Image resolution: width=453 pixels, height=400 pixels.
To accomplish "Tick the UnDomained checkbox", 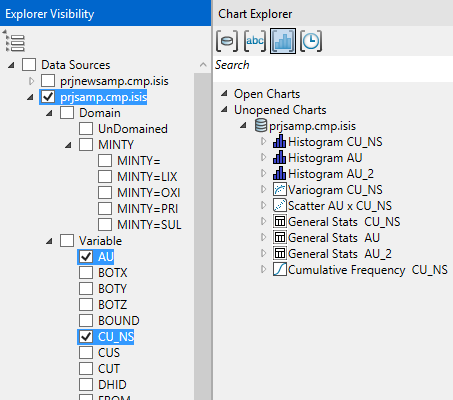I will click(86, 129).
